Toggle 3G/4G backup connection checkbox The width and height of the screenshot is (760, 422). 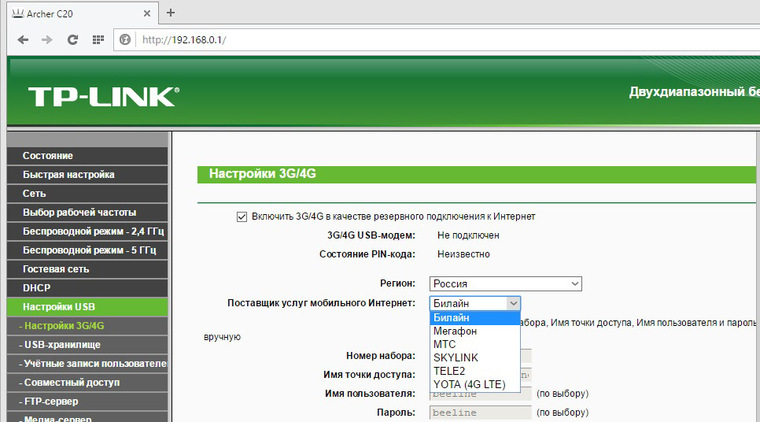pos(242,217)
